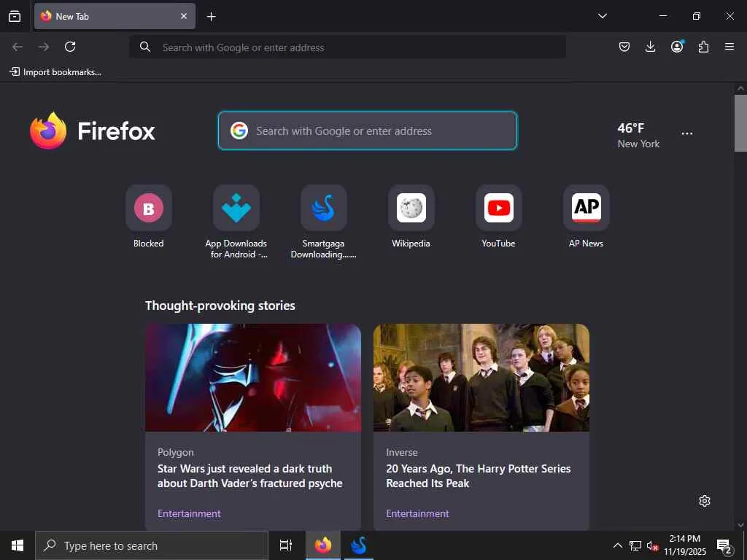Open a new tab with plus button
Image resolution: width=747 pixels, height=560 pixels.
point(211,17)
